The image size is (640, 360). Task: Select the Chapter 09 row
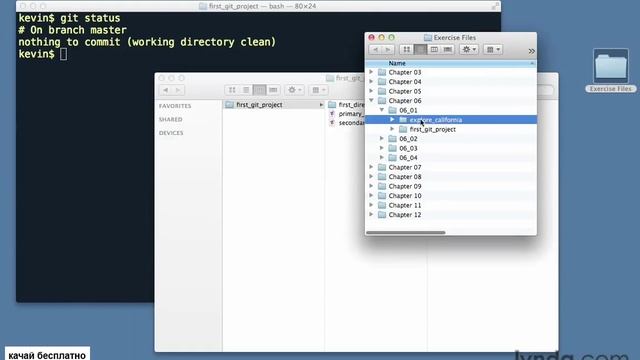[451, 186]
